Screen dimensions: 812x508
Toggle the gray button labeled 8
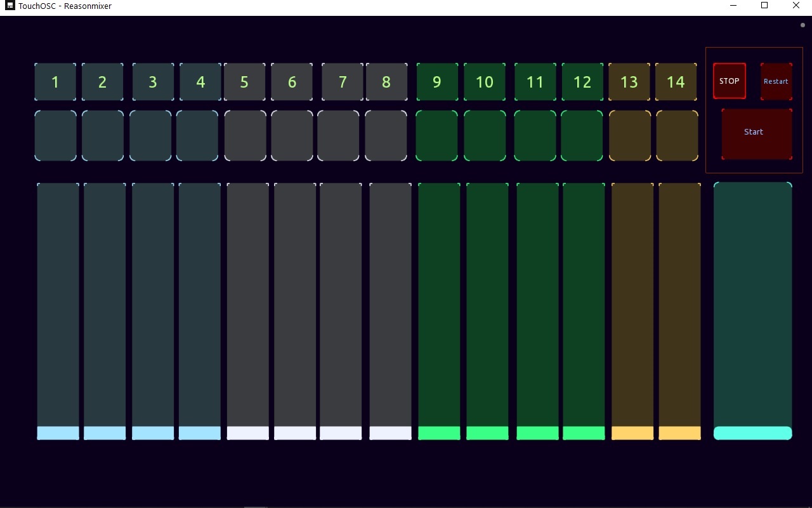tap(387, 82)
